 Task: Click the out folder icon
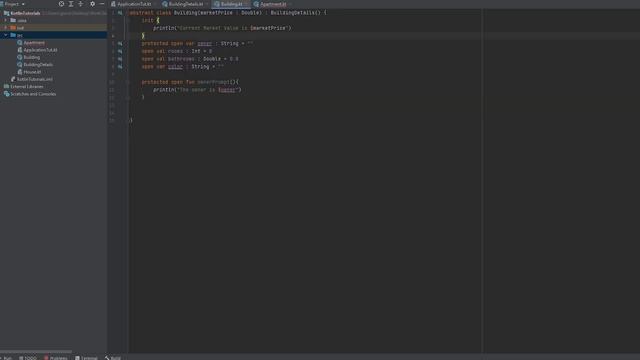click(13, 28)
